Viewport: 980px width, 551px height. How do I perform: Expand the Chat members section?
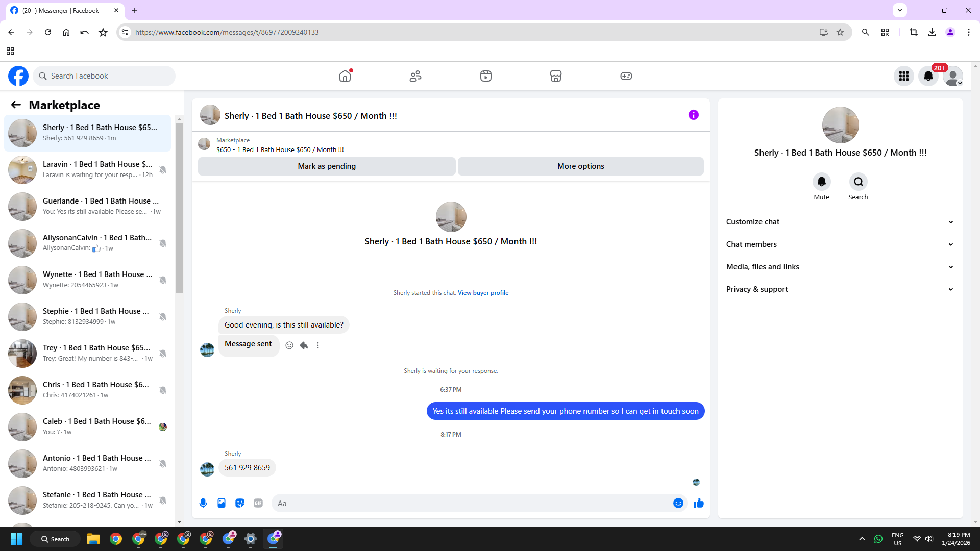[x=840, y=244]
